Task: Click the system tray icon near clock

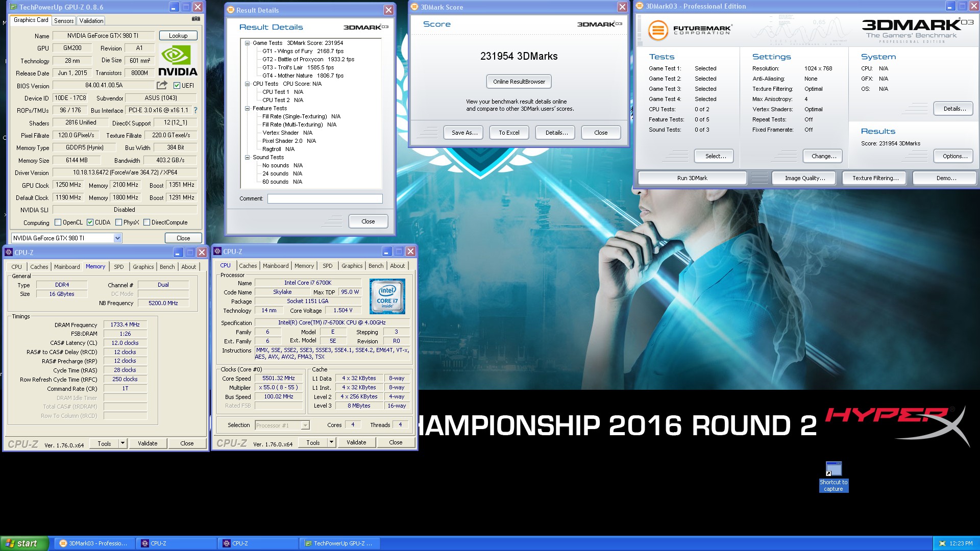Action: pos(942,544)
